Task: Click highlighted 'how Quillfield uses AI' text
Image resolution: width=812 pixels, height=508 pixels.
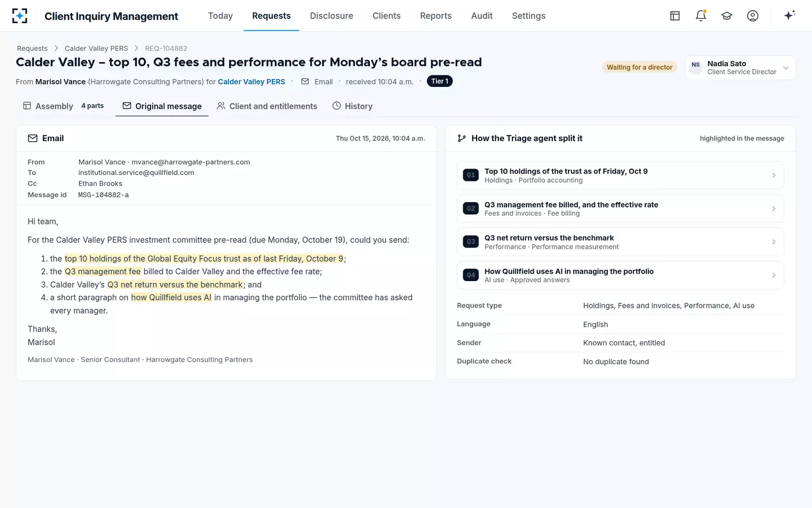Action: click(171, 297)
